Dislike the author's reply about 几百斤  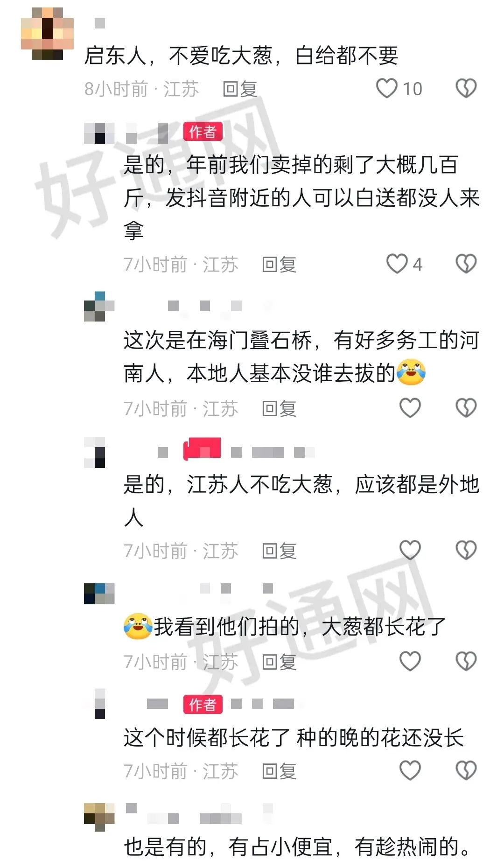[466, 264]
